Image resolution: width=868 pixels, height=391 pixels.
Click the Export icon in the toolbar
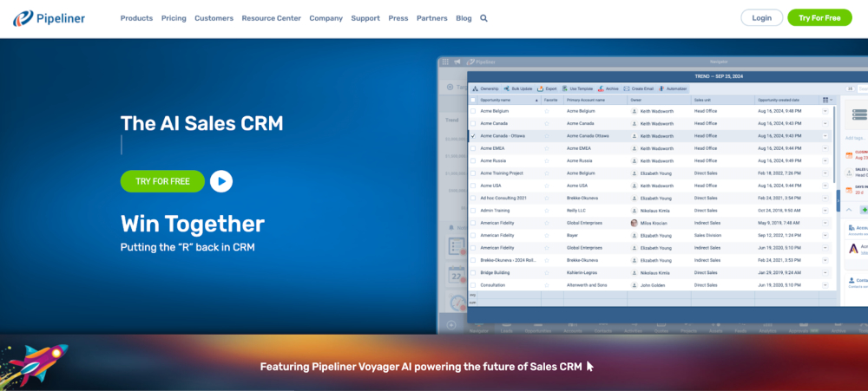(540, 88)
